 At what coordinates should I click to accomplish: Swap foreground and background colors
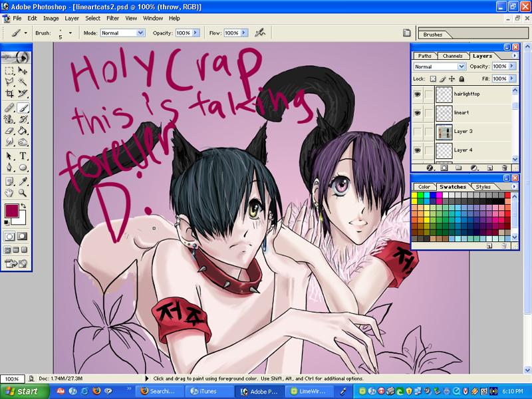23,205
